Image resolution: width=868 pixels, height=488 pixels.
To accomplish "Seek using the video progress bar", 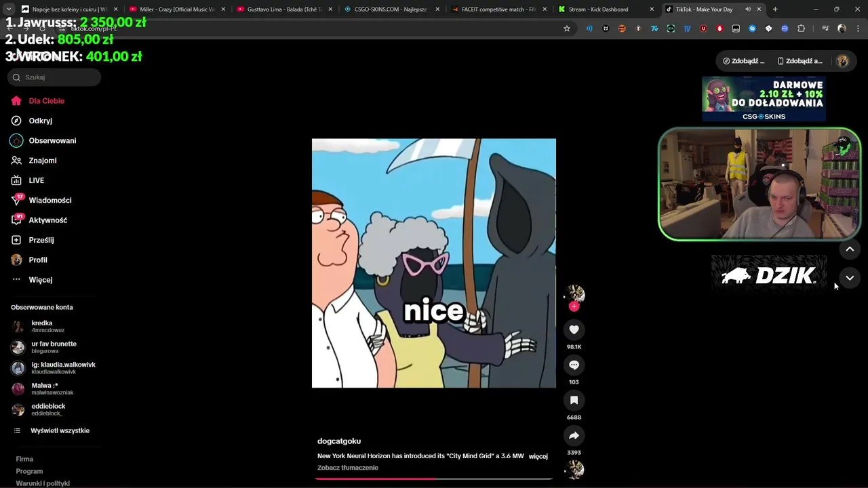I will pyautogui.click(x=434, y=479).
